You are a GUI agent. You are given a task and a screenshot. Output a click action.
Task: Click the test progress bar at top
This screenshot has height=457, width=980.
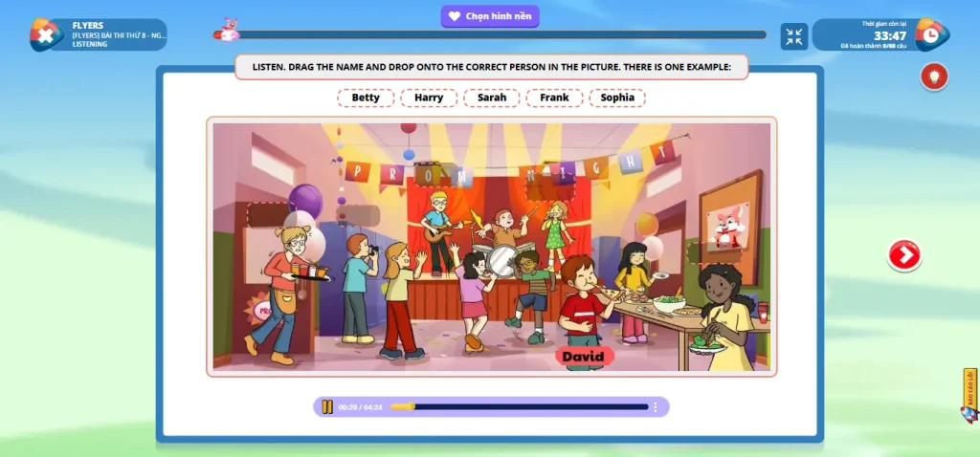[498, 35]
